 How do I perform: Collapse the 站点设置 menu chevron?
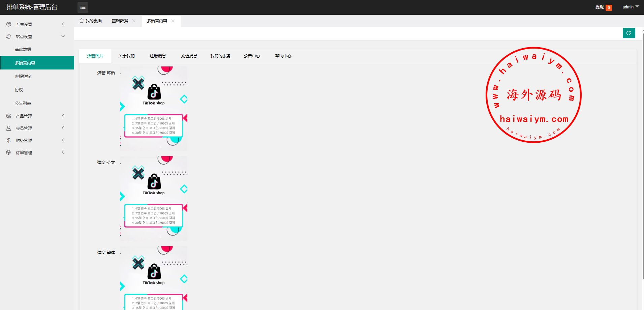point(63,36)
